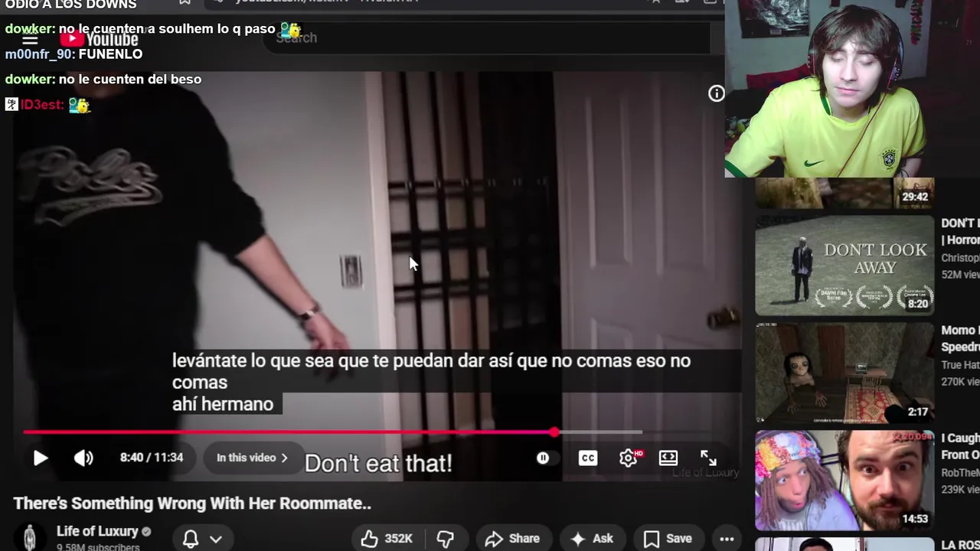This screenshot has height=551, width=980.
Task: Click the video title text
Action: [x=192, y=504]
